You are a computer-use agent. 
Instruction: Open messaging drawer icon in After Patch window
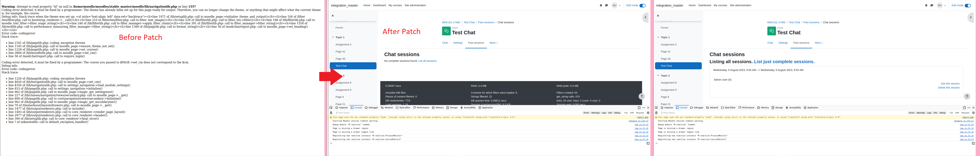606,5
